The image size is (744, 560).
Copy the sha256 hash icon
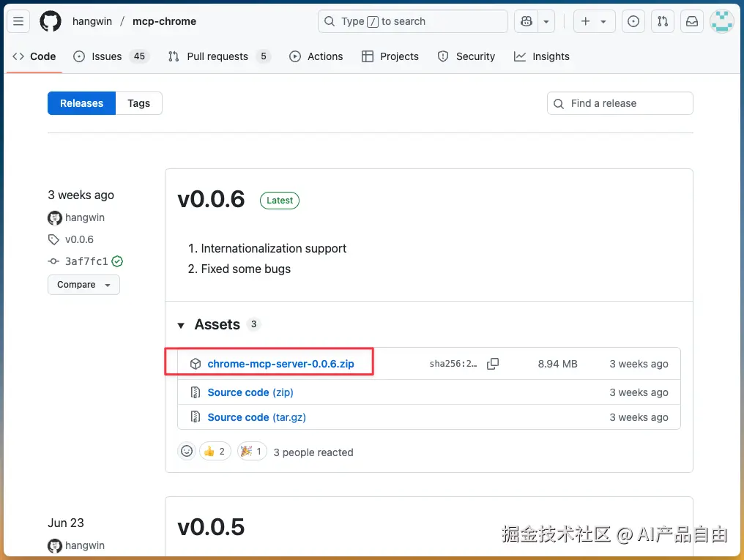pyautogui.click(x=493, y=364)
